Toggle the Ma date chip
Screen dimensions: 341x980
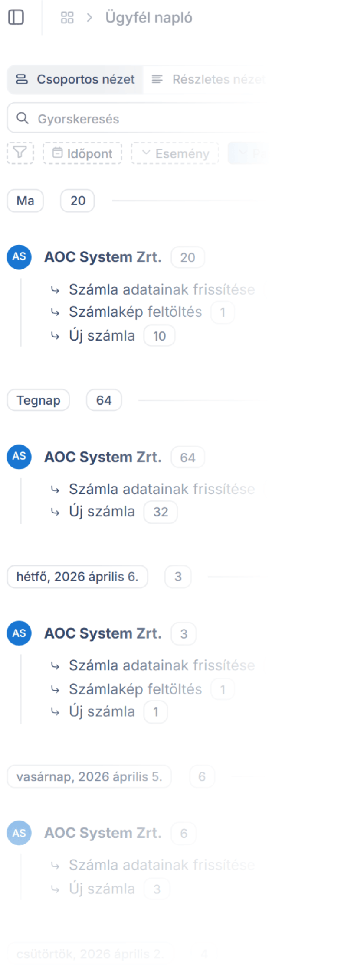(x=25, y=201)
